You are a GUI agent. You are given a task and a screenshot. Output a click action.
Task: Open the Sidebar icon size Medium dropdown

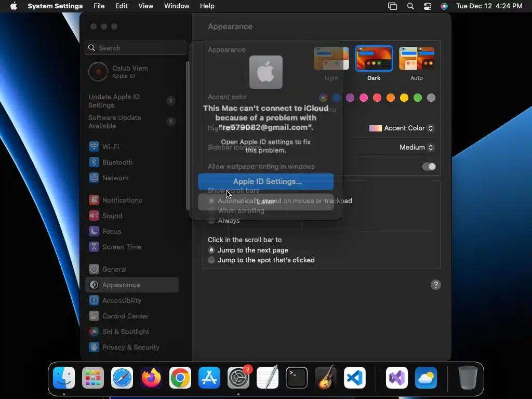click(x=417, y=147)
